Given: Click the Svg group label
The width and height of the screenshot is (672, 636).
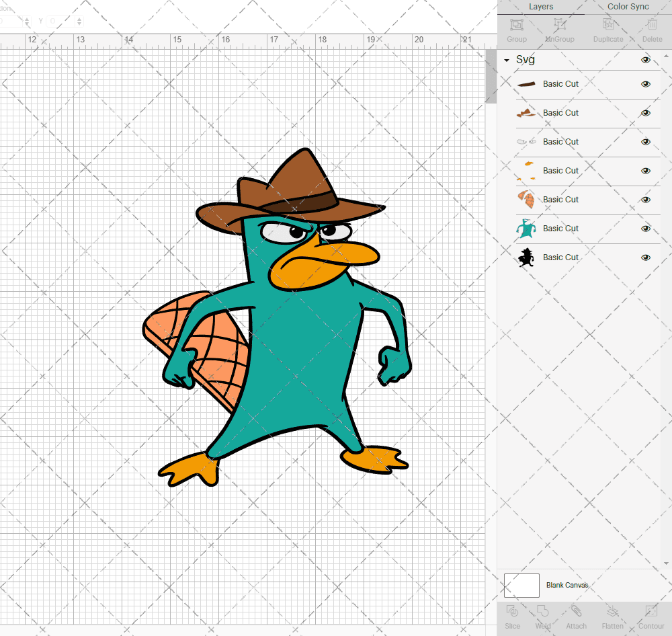Looking at the screenshot, I should [x=525, y=60].
